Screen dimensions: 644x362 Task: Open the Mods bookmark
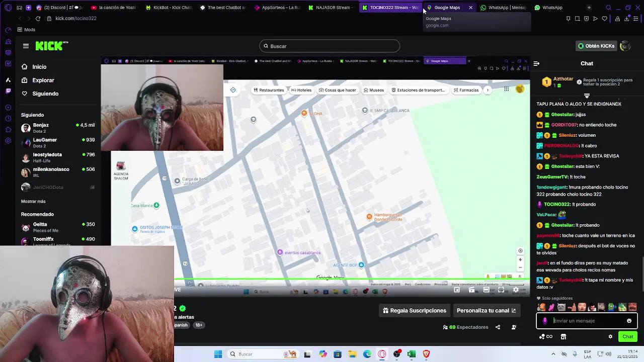[26, 30]
